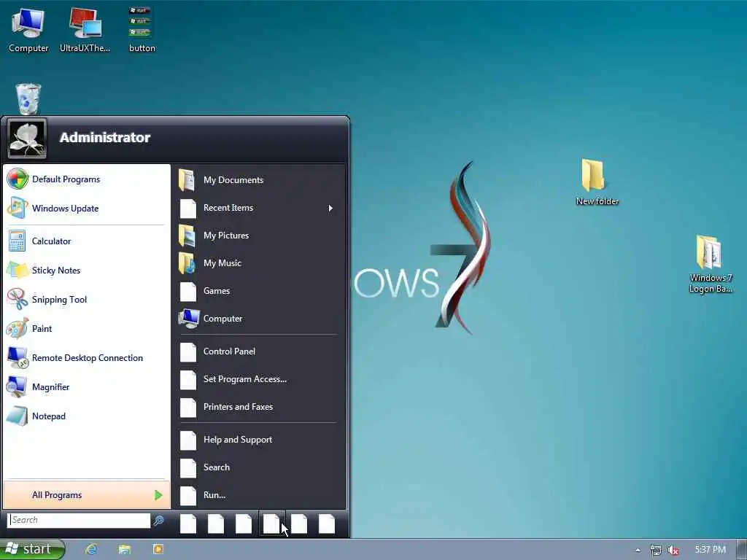
Task: Open Printers and Faxes
Action: click(259, 407)
